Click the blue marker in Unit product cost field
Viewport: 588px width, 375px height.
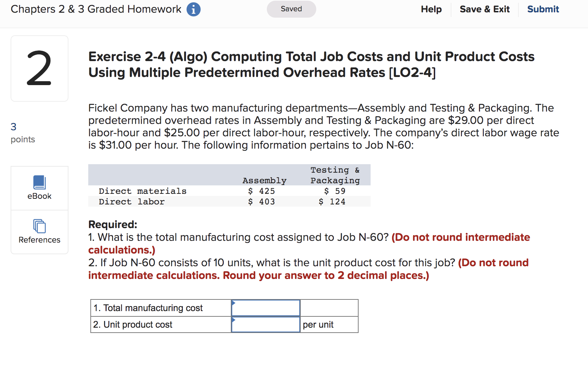(233, 320)
